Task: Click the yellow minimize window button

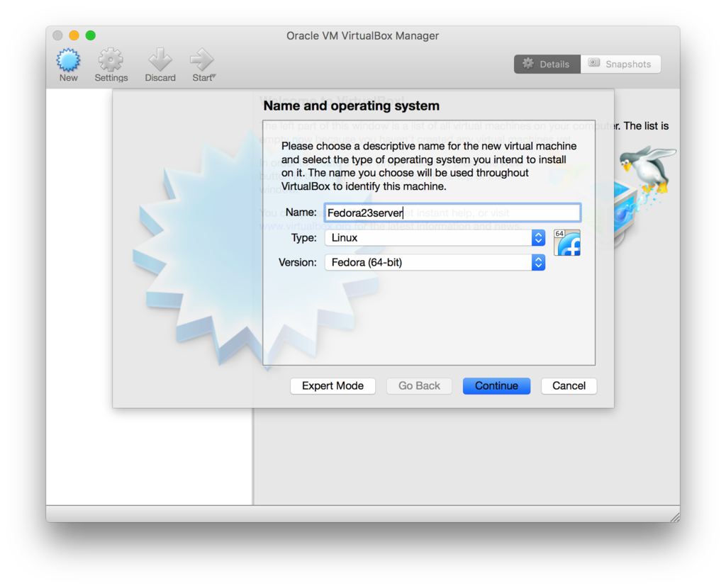Action: (74, 35)
